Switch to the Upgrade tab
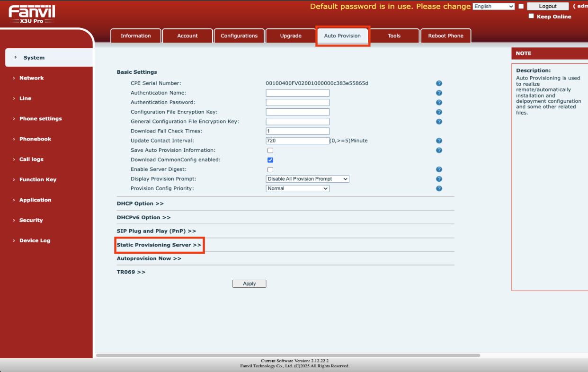 point(291,36)
